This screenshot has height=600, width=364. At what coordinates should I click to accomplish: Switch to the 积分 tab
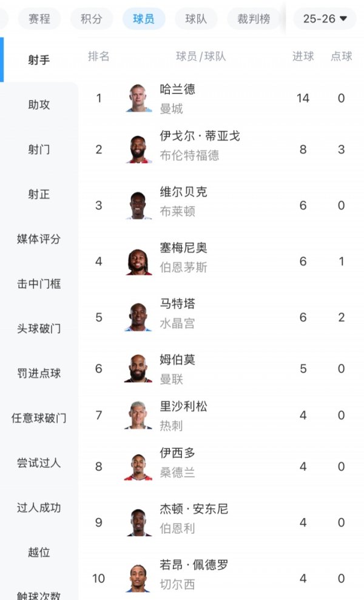[x=91, y=19]
